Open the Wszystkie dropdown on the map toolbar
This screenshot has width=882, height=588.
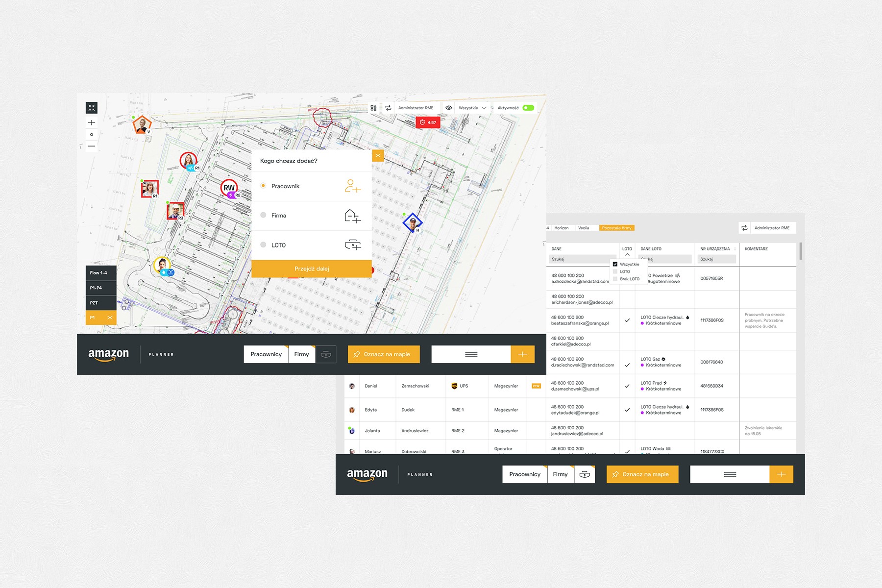point(473,108)
